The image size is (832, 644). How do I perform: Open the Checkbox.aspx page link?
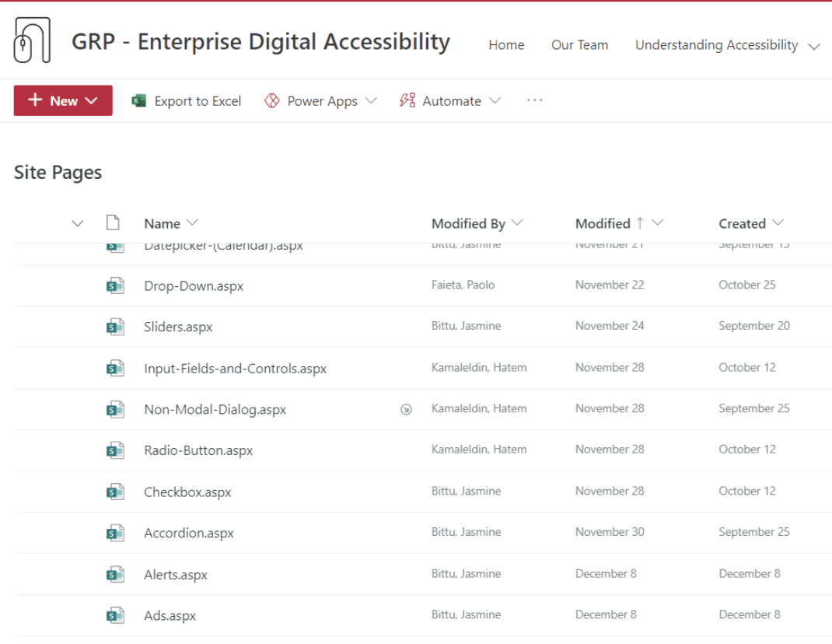point(187,492)
